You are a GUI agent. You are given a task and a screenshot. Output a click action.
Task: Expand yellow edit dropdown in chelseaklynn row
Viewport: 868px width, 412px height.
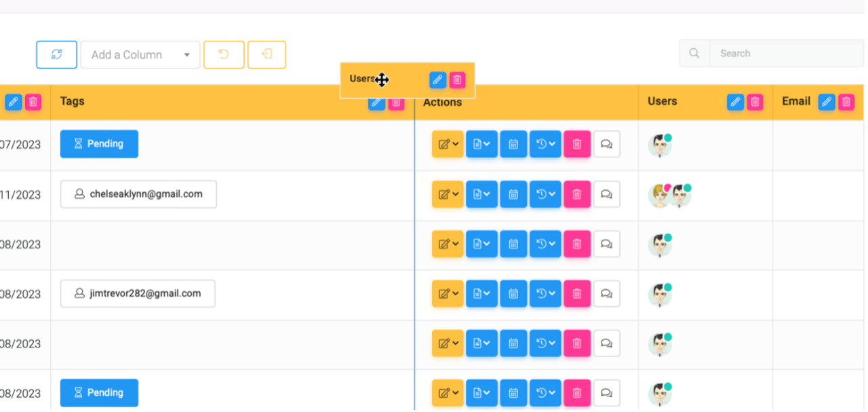[x=448, y=194]
